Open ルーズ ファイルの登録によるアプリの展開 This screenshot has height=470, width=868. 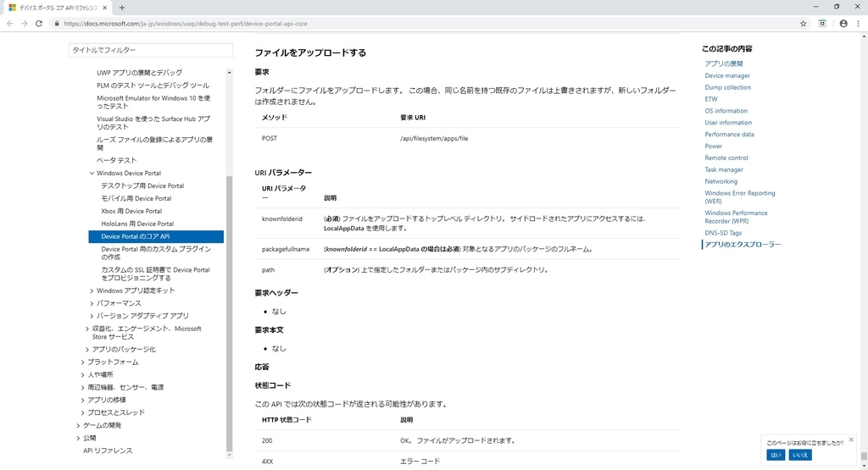pyautogui.click(x=154, y=144)
